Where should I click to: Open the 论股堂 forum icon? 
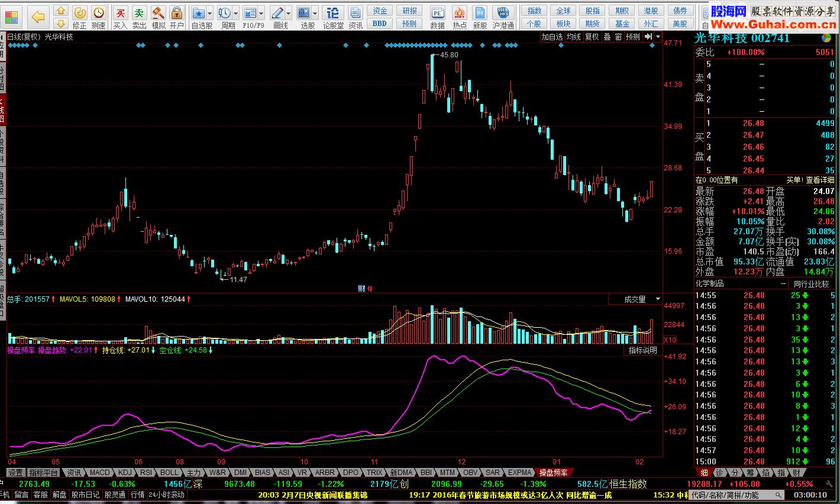[x=333, y=13]
